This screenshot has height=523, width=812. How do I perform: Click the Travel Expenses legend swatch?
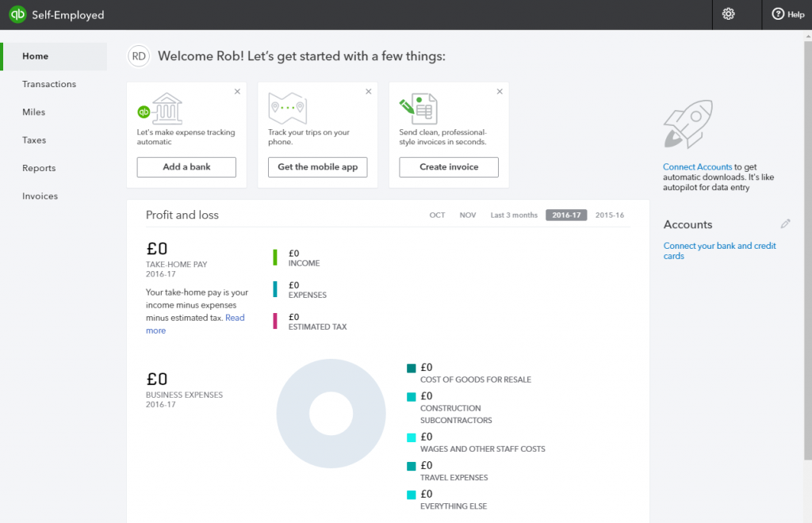tap(412, 466)
